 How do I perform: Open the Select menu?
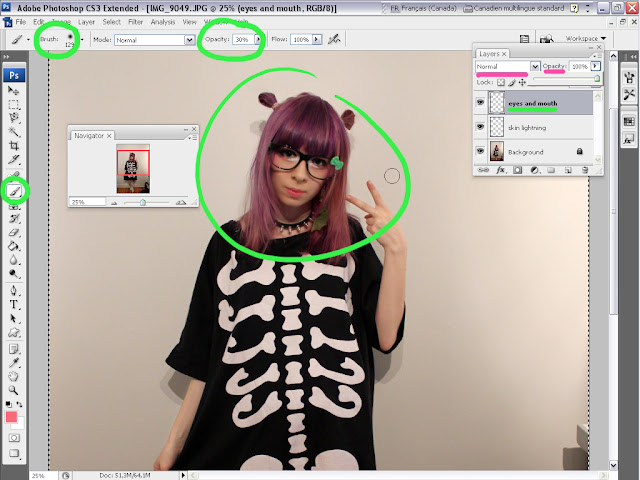coord(111,22)
